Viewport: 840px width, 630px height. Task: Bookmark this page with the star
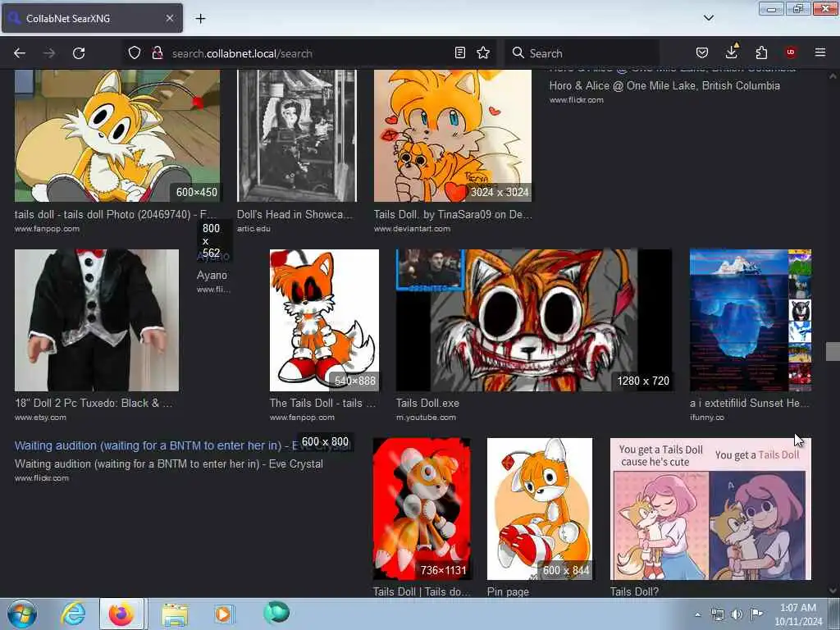tap(483, 52)
